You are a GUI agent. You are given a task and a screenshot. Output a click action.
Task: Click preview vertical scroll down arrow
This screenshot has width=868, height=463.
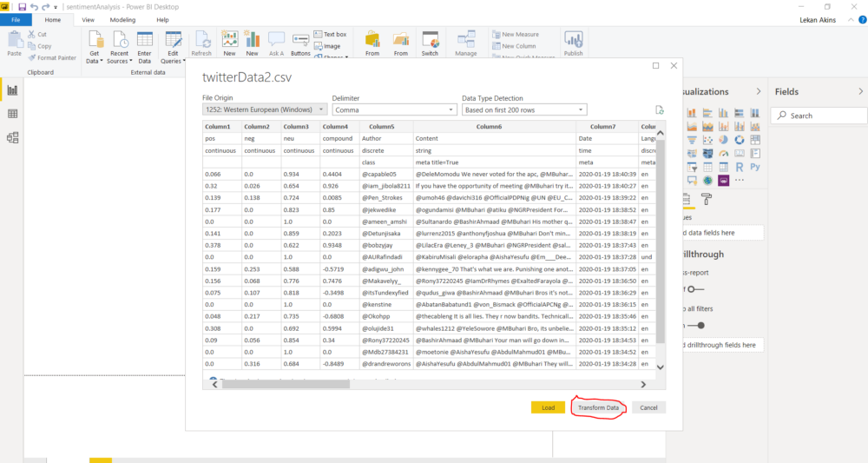661,367
